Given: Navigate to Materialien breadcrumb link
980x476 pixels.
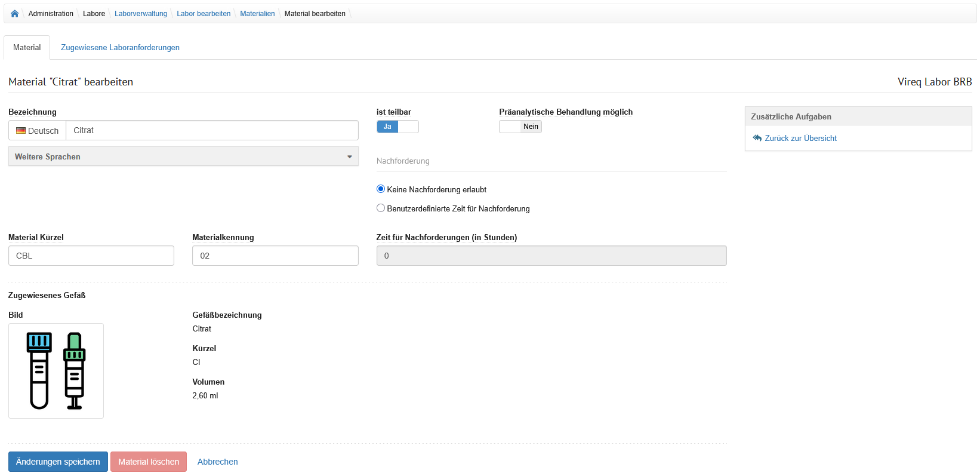Looking at the screenshot, I should pyautogui.click(x=257, y=14).
